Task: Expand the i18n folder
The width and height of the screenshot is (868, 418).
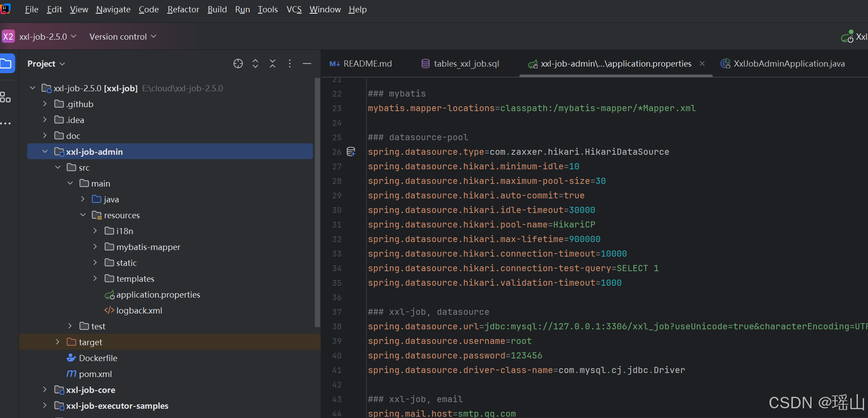Action: (x=95, y=231)
